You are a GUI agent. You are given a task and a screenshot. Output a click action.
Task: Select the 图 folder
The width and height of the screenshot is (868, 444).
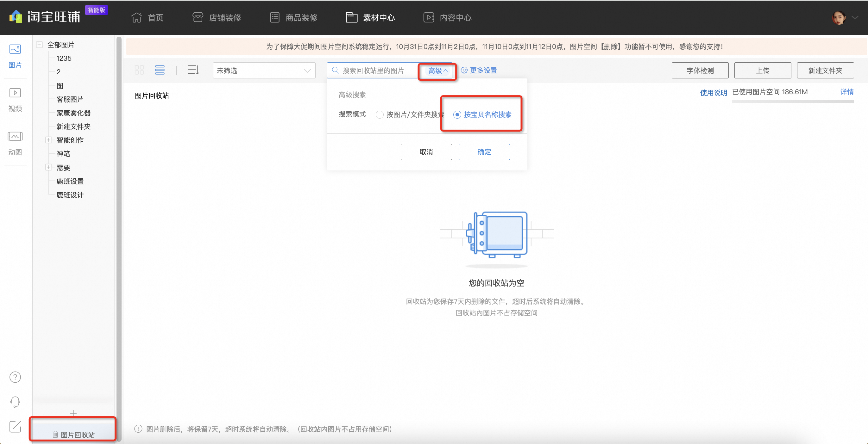coord(60,85)
